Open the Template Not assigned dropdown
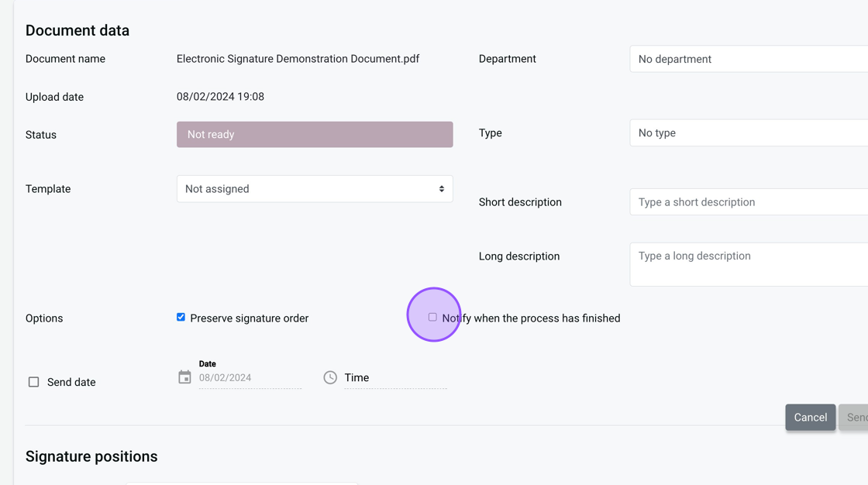868x485 pixels. pos(315,189)
